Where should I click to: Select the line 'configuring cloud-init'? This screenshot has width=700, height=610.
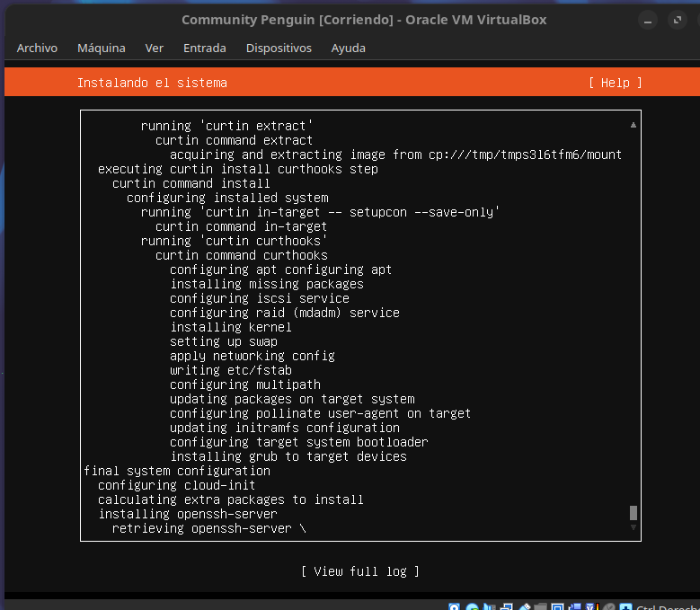click(x=177, y=485)
